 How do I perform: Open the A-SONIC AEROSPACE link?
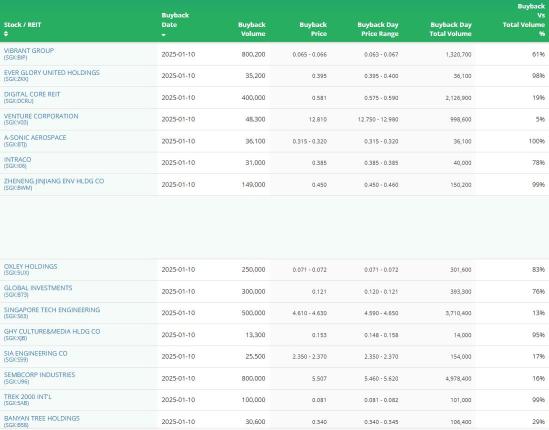point(35,138)
